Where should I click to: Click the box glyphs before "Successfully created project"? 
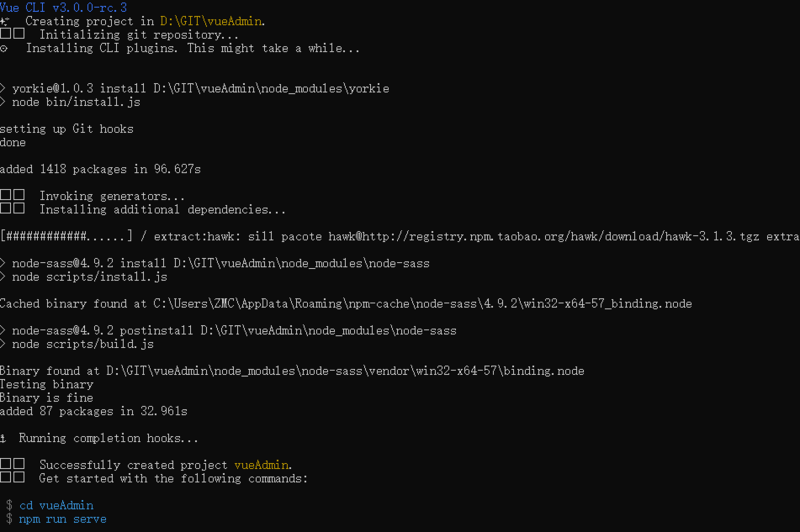click(x=13, y=465)
